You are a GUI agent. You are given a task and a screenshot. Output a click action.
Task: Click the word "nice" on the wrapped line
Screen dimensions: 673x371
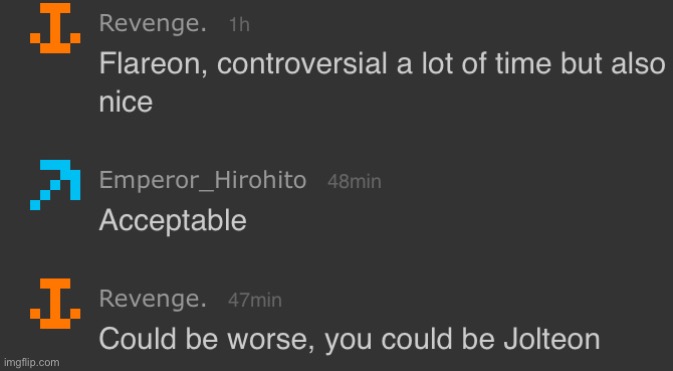[126, 102]
